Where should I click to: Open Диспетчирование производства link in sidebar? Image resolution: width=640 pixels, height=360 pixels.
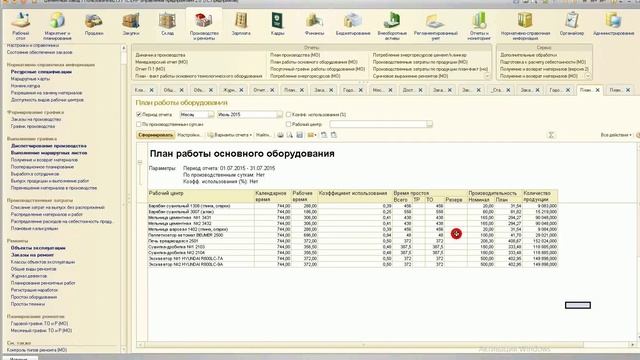[49, 146]
